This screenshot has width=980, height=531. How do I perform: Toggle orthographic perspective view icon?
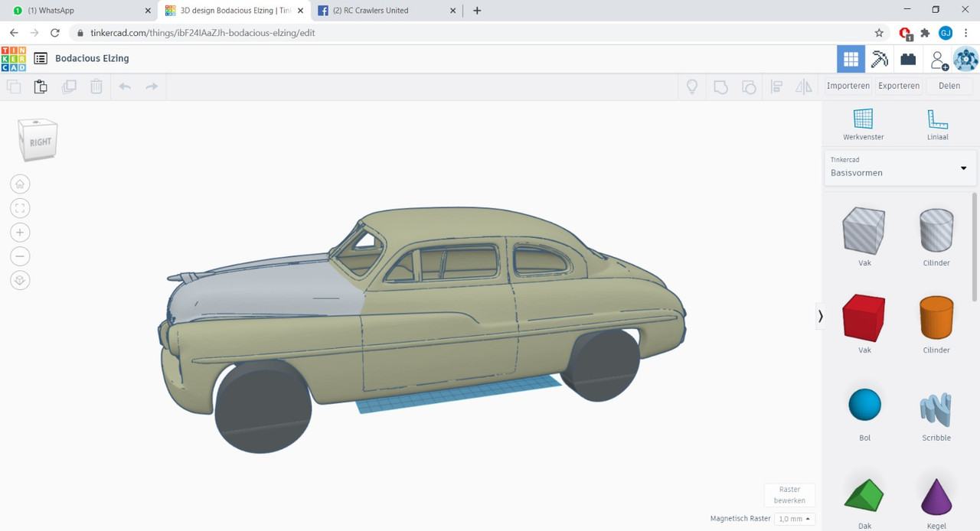[x=21, y=281]
